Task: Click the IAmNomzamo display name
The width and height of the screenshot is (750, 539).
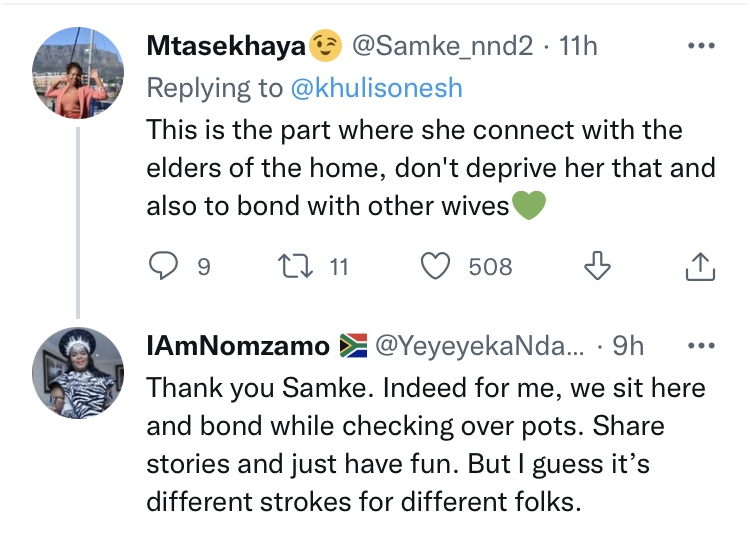Action: (x=238, y=346)
